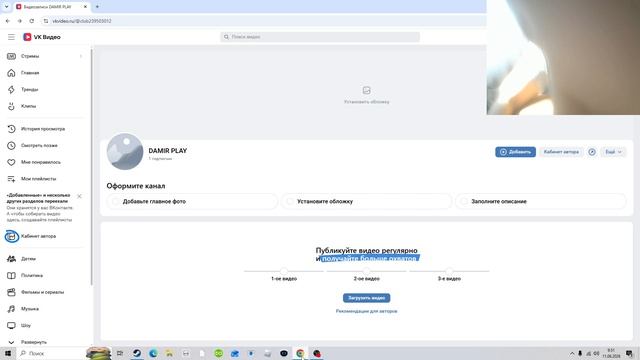Click the microphone tray icon

pos(580,353)
